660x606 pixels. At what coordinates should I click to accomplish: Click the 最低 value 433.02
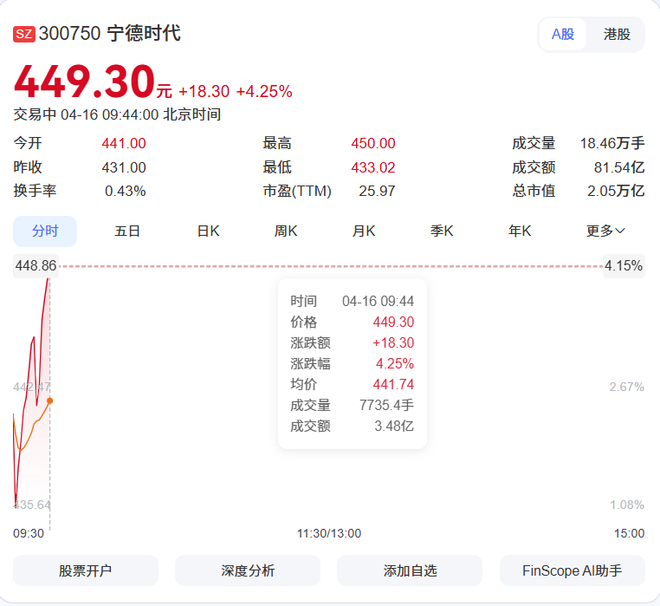[x=373, y=167]
